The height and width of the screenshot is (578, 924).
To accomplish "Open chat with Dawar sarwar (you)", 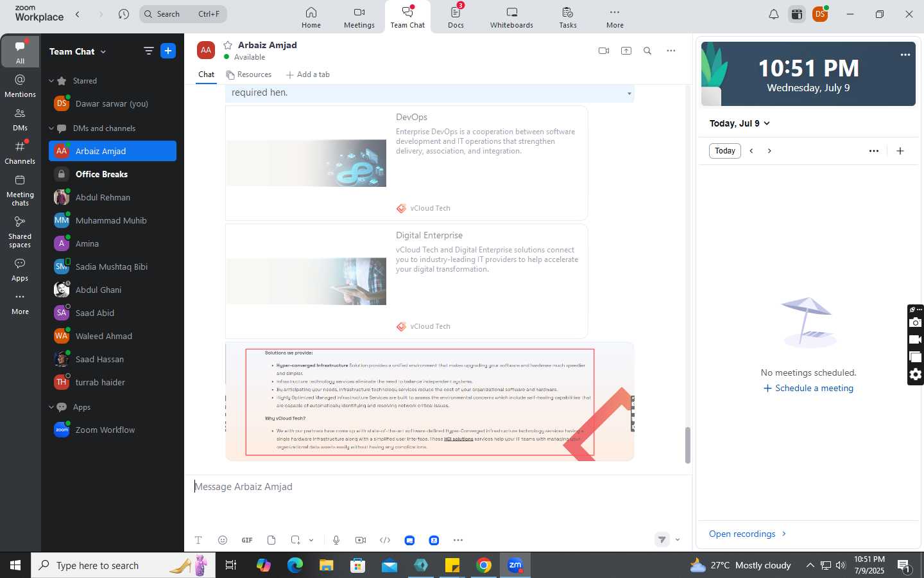I will tap(112, 103).
